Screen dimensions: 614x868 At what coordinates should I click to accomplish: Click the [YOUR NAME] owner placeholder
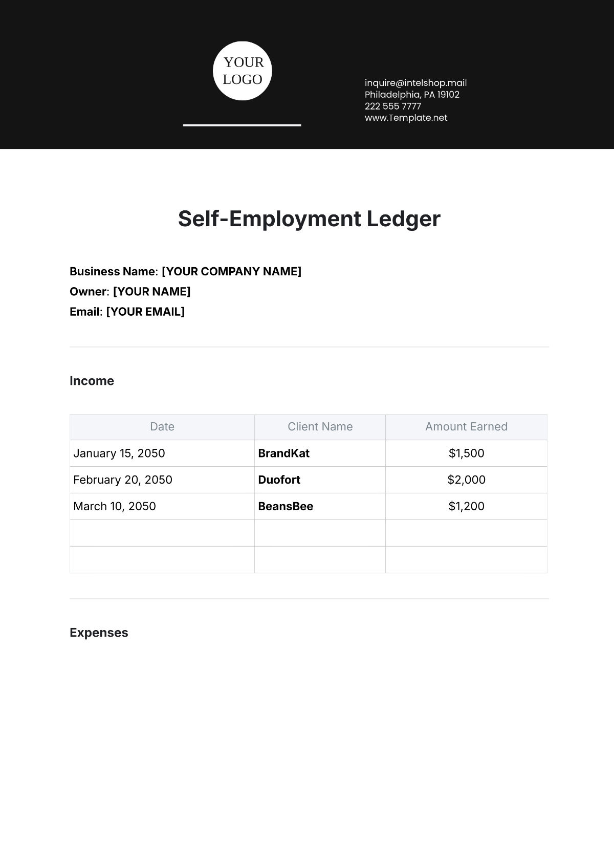[x=151, y=292]
